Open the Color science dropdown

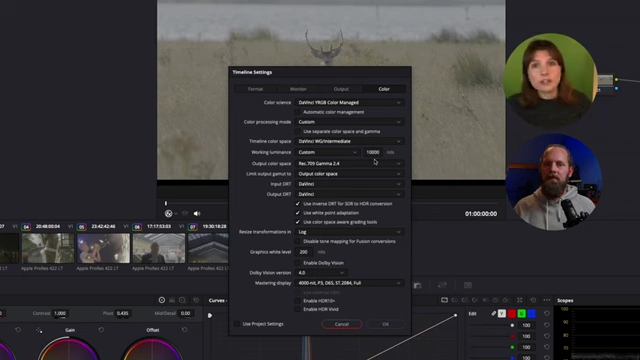pyautogui.click(x=349, y=102)
